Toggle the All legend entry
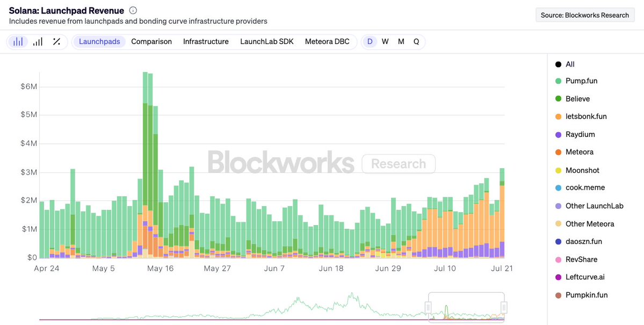The image size is (644, 325). click(x=565, y=64)
